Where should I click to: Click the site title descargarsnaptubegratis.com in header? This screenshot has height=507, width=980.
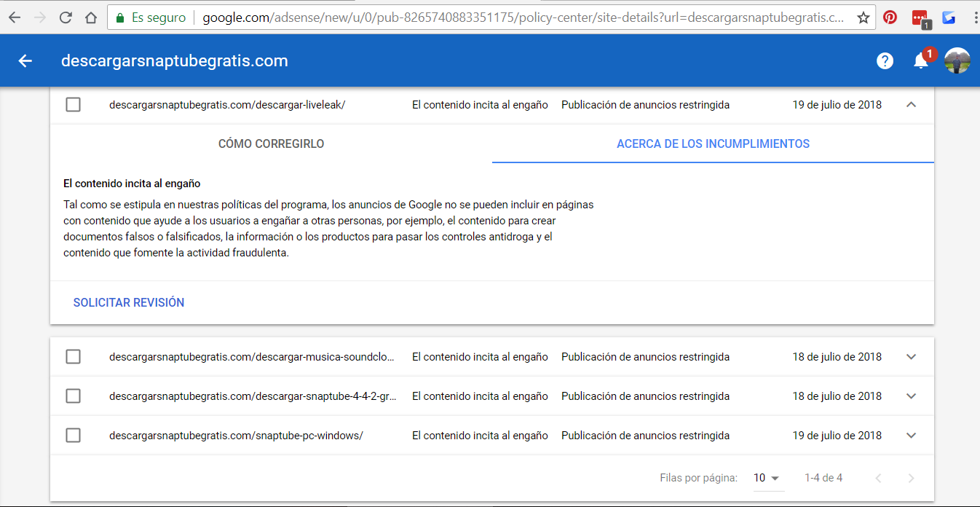coord(175,61)
